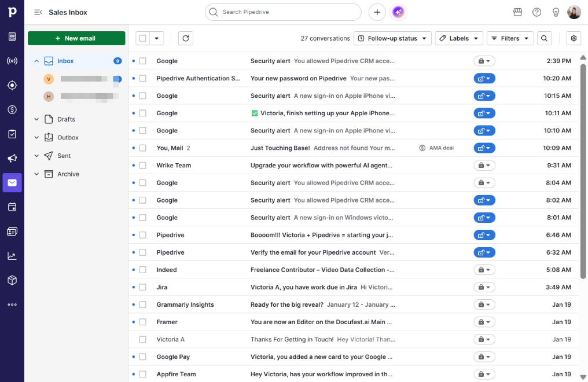Open the More three-dots sidebar icon
Image resolution: width=588 pixels, height=382 pixels.
pyautogui.click(x=12, y=304)
